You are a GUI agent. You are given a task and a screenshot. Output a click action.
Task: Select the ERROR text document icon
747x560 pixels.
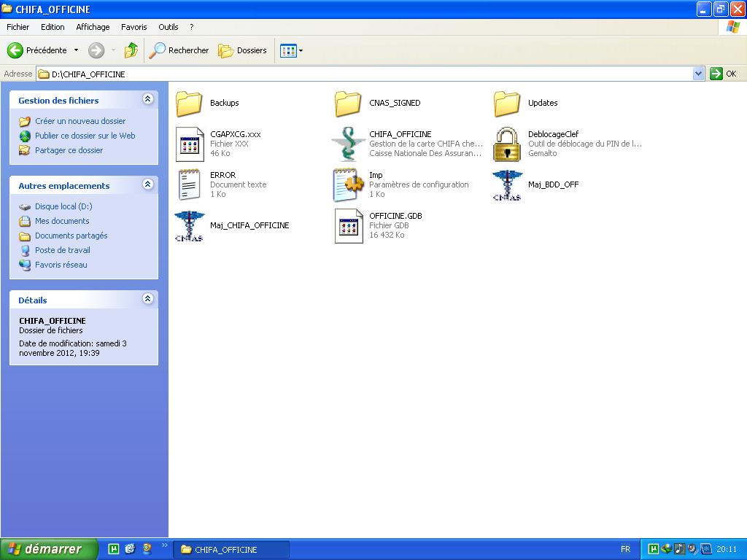[x=189, y=184]
